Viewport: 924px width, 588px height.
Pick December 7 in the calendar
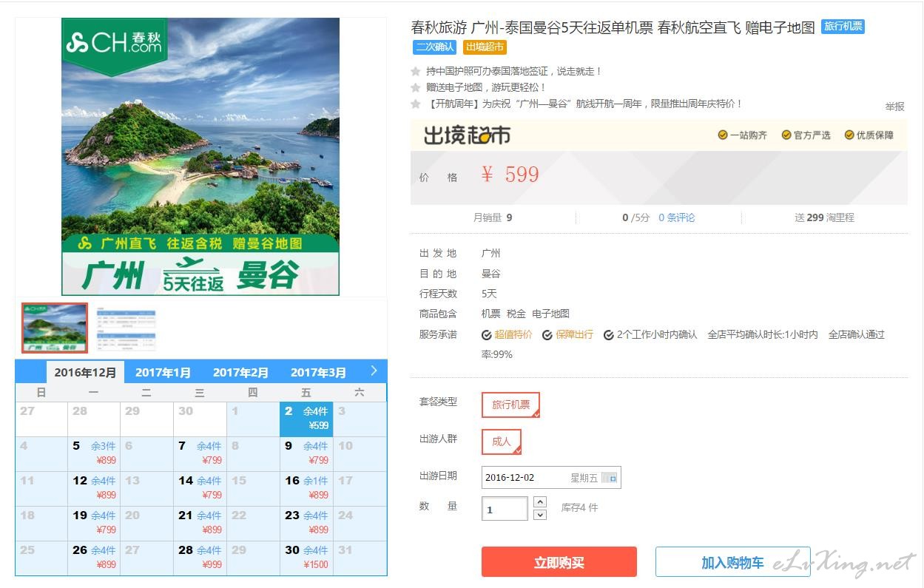coord(200,453)
